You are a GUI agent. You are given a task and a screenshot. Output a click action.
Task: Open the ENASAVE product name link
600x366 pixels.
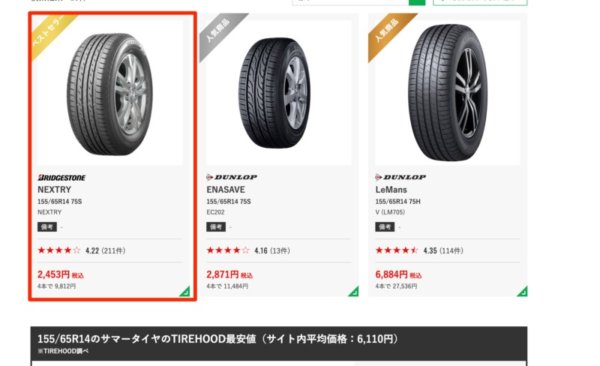coord(226,190)
